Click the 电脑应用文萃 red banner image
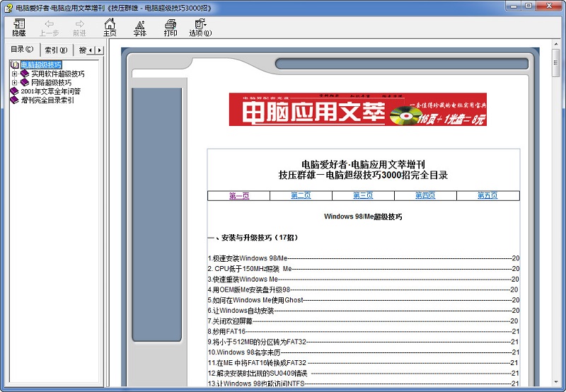Viewport: 566px width, 392px height. (x=357, y=110)
